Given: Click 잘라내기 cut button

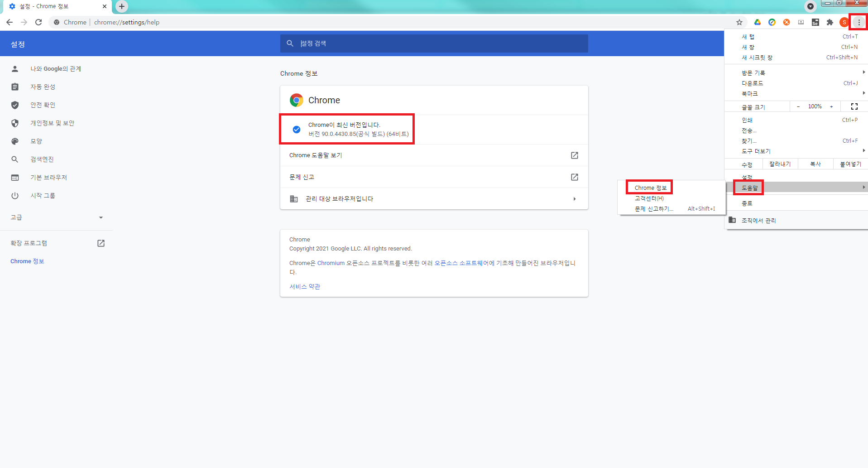Looking at the screenshot, I should pos(780,164).
